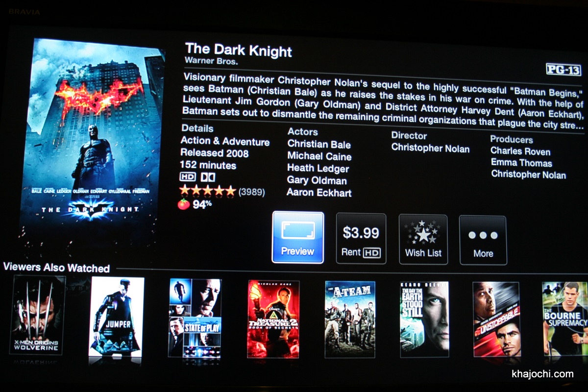Choose National Treasure 2 poster
The width and height of the screenshot is (588, 392).
point(273,318)
